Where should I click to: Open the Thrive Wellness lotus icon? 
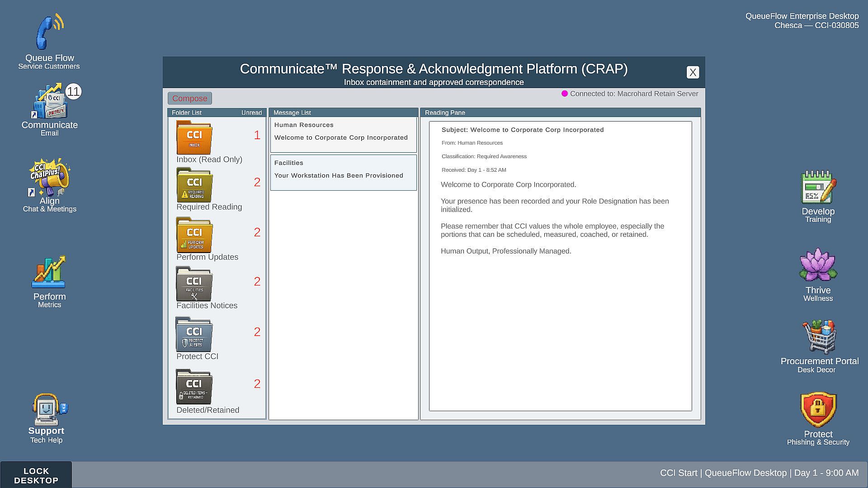point(818,265)
